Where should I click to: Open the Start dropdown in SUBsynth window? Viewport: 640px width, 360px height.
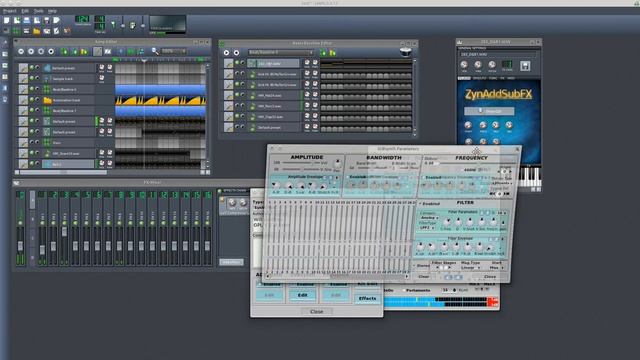pos(496,268)
